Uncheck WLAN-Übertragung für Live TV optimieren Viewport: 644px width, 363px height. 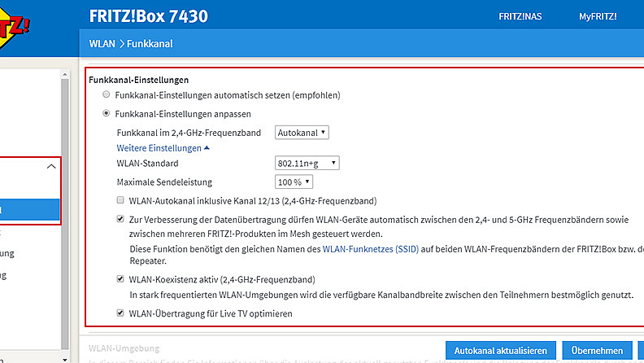pyautogui.click(x=120, y=313)
